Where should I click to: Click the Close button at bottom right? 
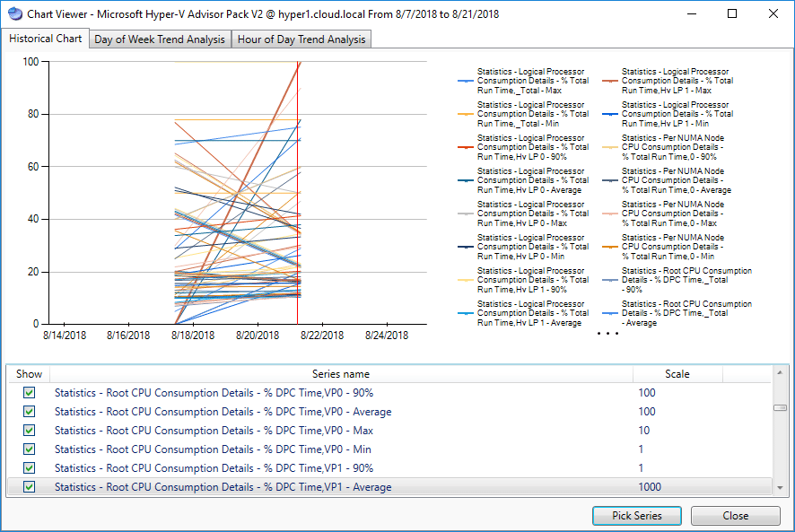[x=736, y=516]
